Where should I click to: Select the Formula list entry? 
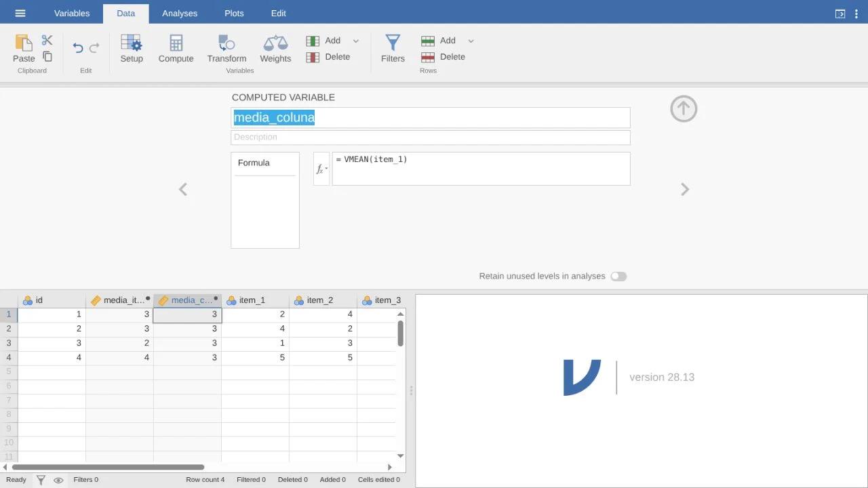pyautogui.click(x=265, y=163)
